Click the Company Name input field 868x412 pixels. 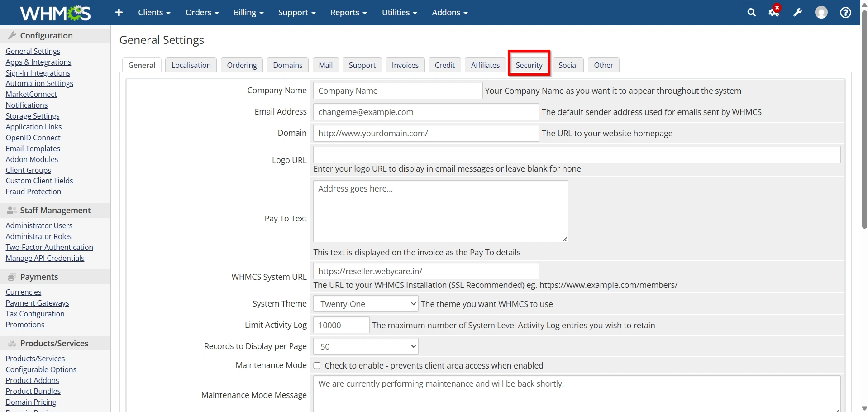point(398,91)
